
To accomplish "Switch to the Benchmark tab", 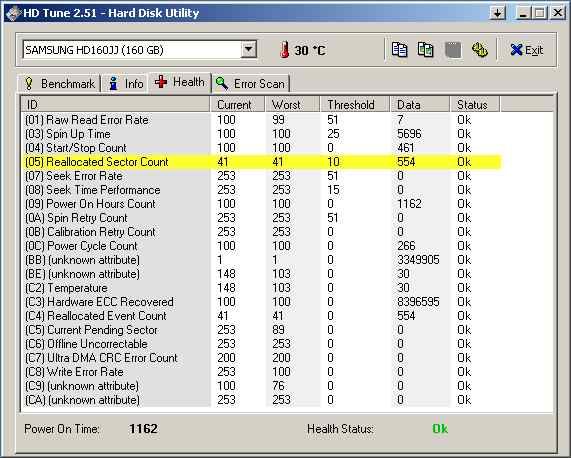I will pos(60,84).
